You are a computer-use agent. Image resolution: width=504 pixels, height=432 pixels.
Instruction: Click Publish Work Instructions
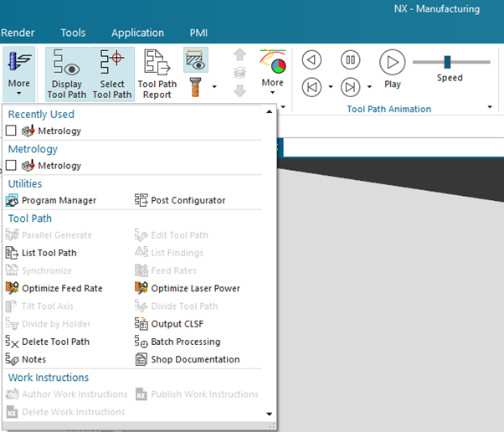pyautogui.click(x=197, y=394)
